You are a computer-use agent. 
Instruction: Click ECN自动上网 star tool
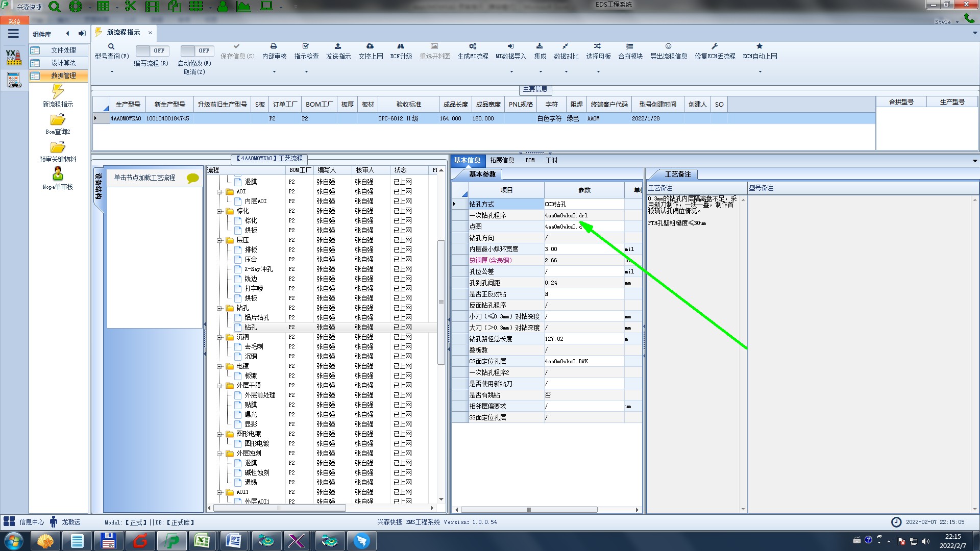tap(759, 52)
